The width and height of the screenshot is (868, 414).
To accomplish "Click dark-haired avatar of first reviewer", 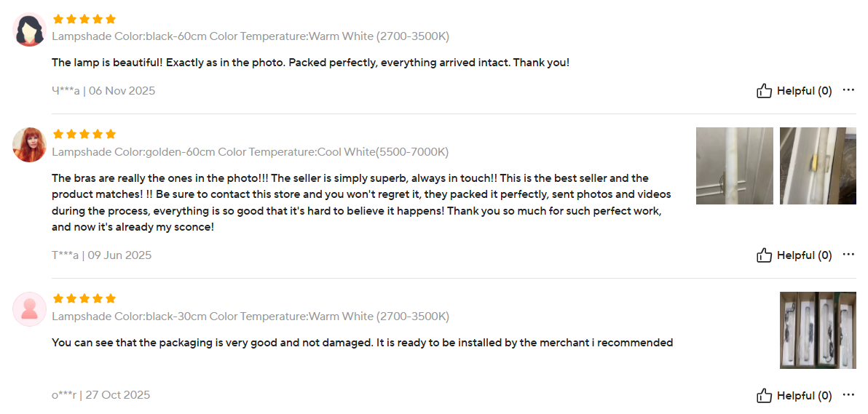I will click(30, 31).
